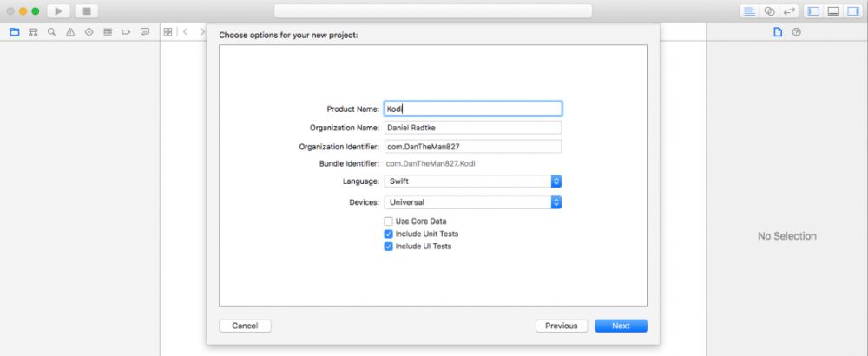Select the File inspector tab
The height and width of the screenshot is (356, 868).
coord(778,32)
